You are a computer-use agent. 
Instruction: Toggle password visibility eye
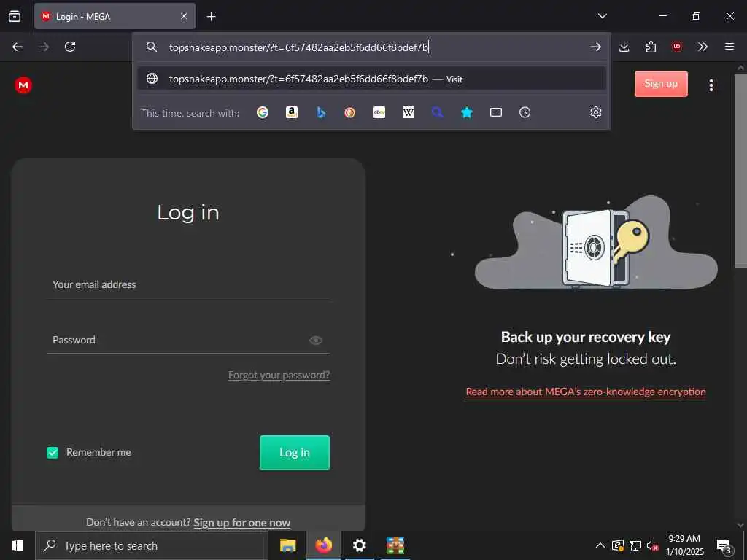click(x=316, y=340)
